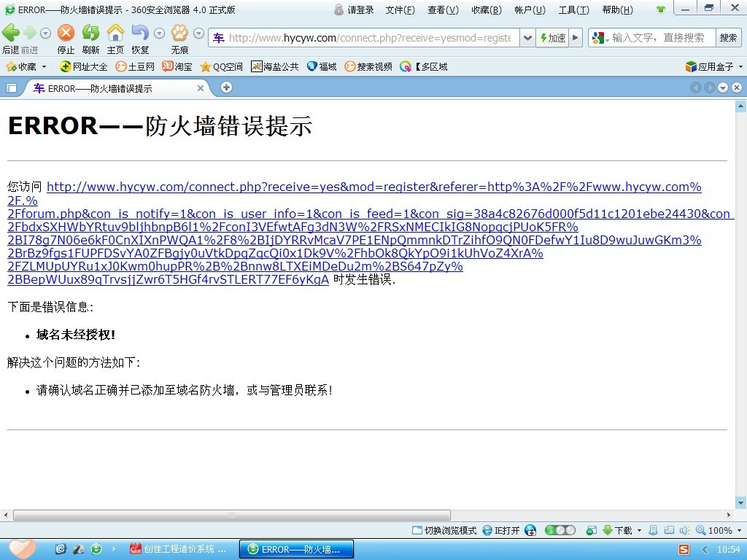Click 切换浏览模式 in status bar
Viewport: 747px width, 560px height.
[444, 531]
